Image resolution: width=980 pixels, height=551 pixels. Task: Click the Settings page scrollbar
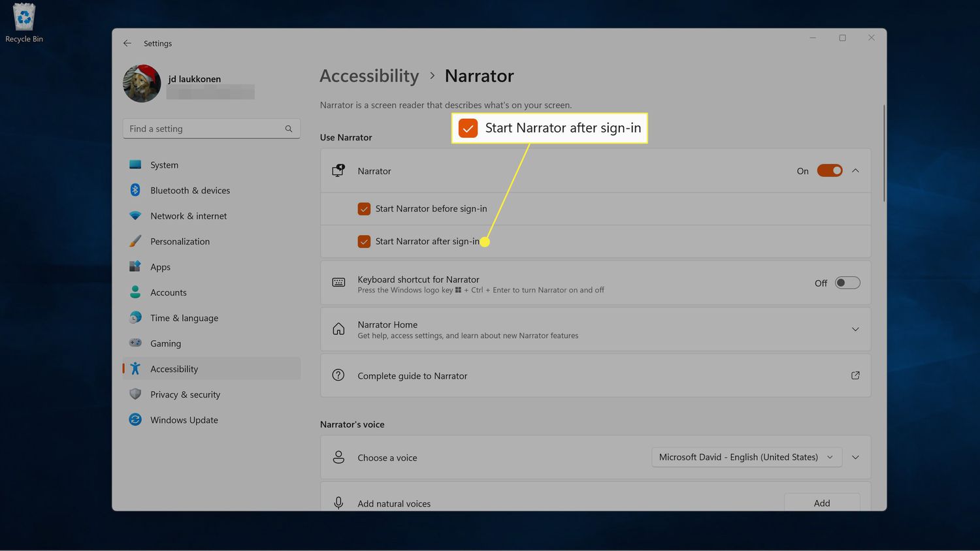[x=884, y=153]
